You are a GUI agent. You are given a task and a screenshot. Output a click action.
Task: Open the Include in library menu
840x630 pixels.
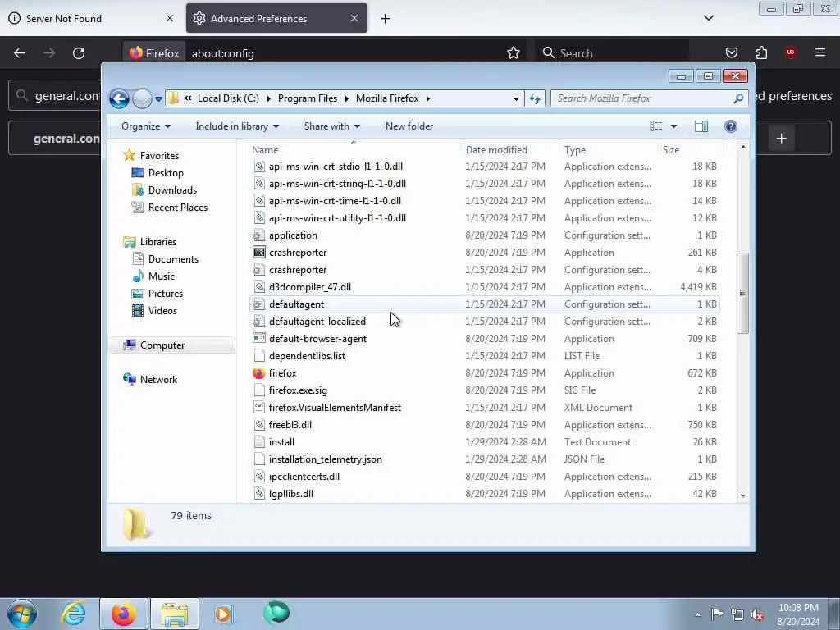[x=237, y=126]
